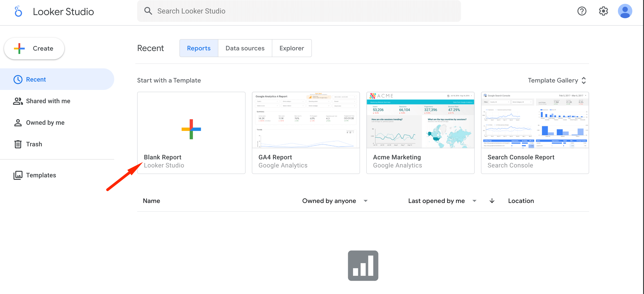The width and height of the screenshot is (644, 294).
Task: Open the help question mark icon
Action: click(582, 11)
